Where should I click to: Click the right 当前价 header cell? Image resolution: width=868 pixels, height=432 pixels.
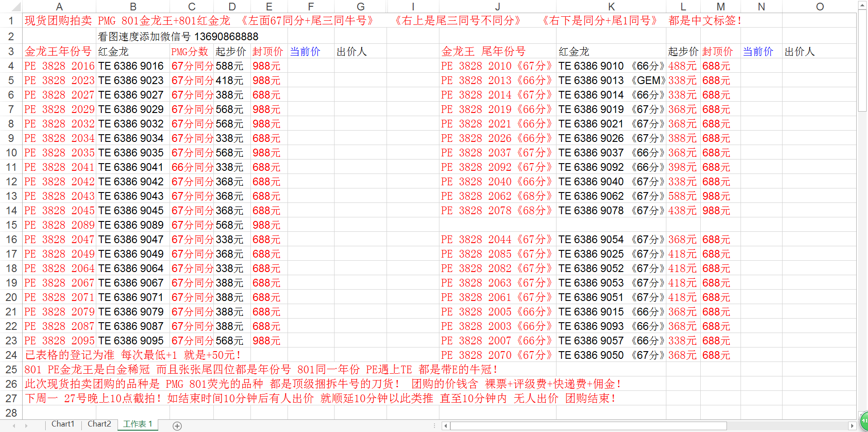761,52
